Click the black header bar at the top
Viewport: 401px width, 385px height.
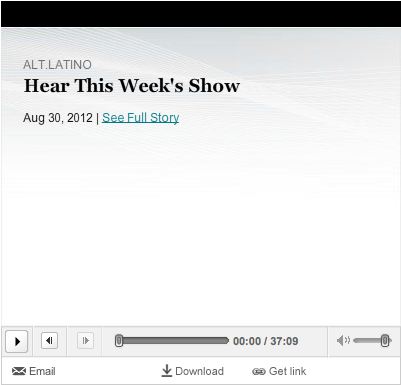(201, 14)
